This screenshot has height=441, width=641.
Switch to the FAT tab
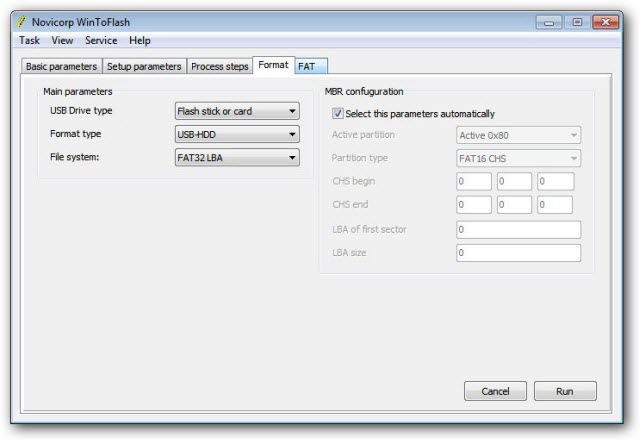tap(311, 66)
